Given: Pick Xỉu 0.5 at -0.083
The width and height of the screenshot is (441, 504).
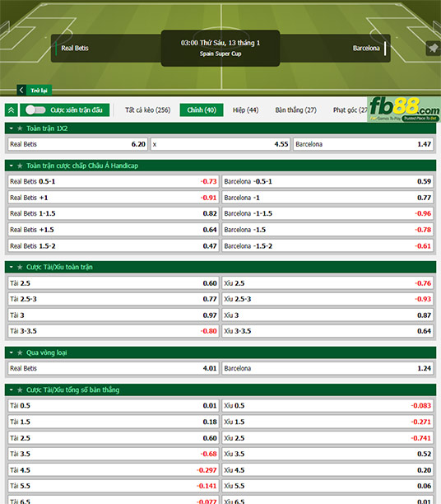Looking at the screenshot, I should click(327, 406).
